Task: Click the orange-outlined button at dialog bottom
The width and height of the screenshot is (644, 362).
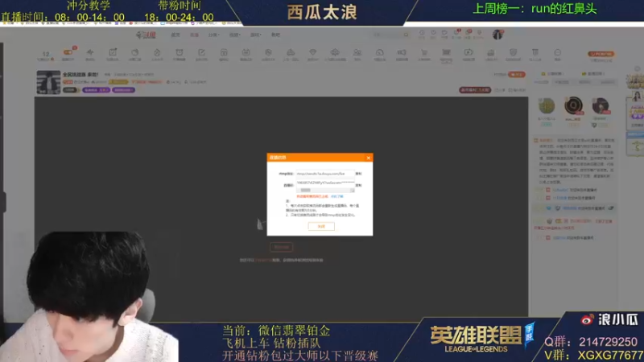Action: coord(321,226)
